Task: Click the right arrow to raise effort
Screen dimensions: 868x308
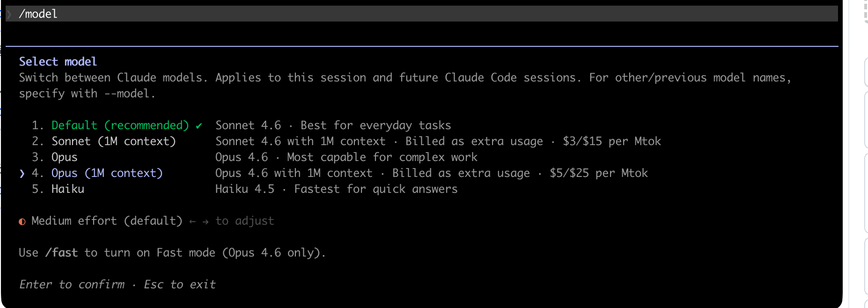Action: click(206, 221)
